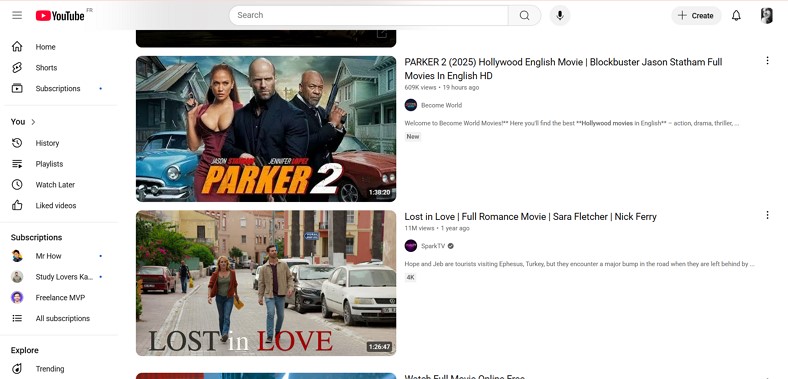Viewport: 788px width, 379px height.
Task: Click the Subscriptions section heading
Action: [36, 237]
